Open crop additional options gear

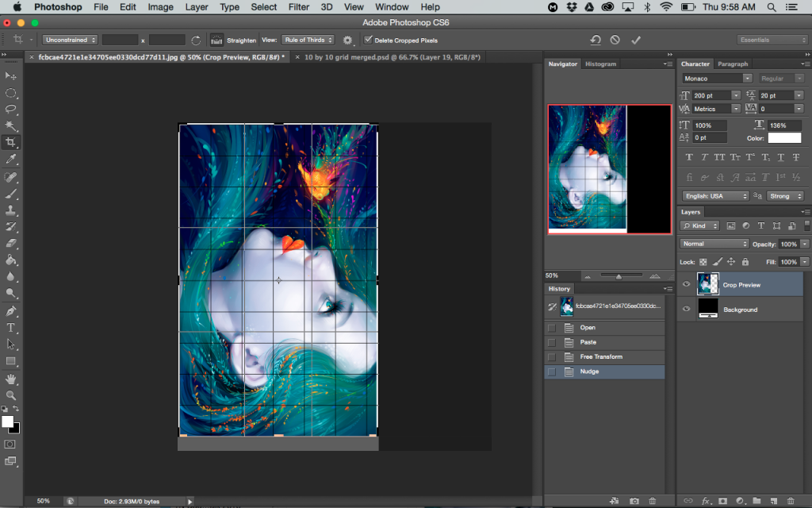click(x=347, y=40)
